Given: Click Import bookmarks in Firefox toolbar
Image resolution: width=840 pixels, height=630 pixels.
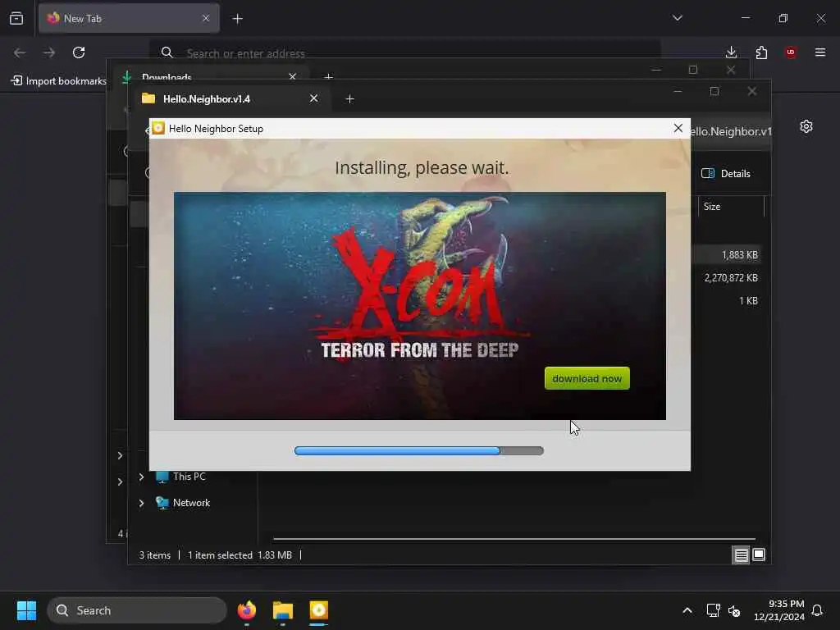Looking at the screenshot, I should tap(59, 81).
